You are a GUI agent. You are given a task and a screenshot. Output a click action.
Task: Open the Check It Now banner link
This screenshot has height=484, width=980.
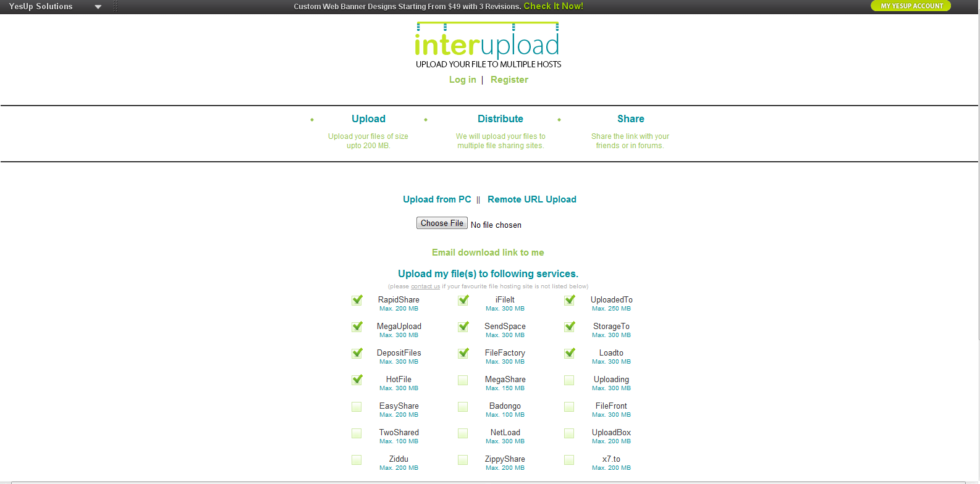point(553,6)
